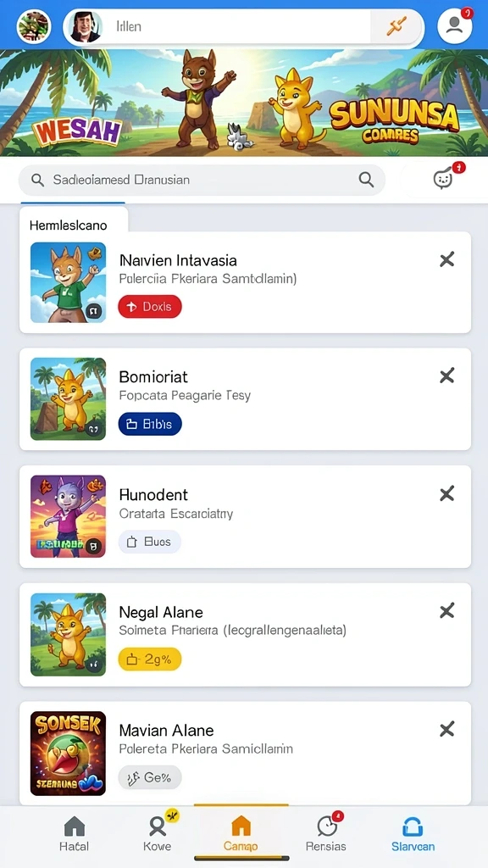Dismiss the Naivien Intavasia card

tap(447, 259)
